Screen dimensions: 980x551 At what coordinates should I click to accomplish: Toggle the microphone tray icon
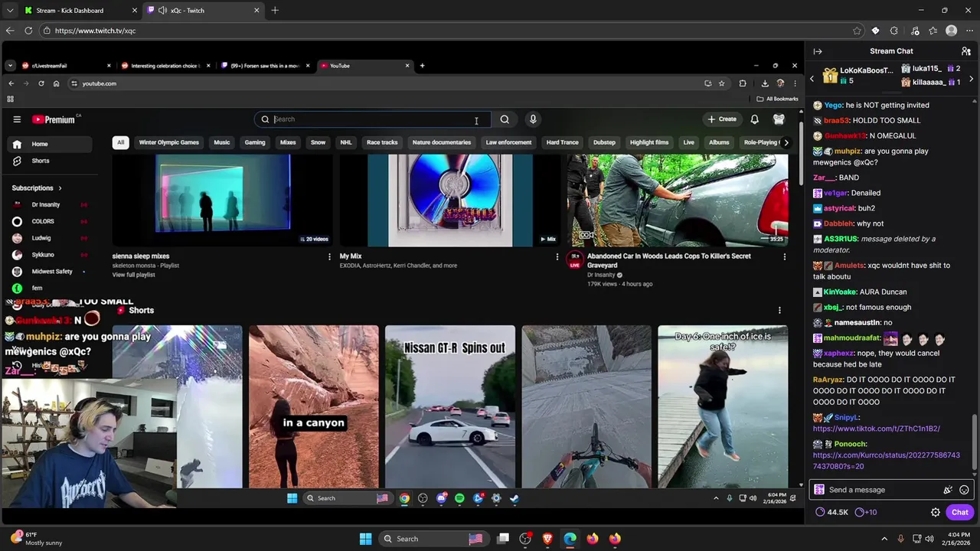coord(900,539)
